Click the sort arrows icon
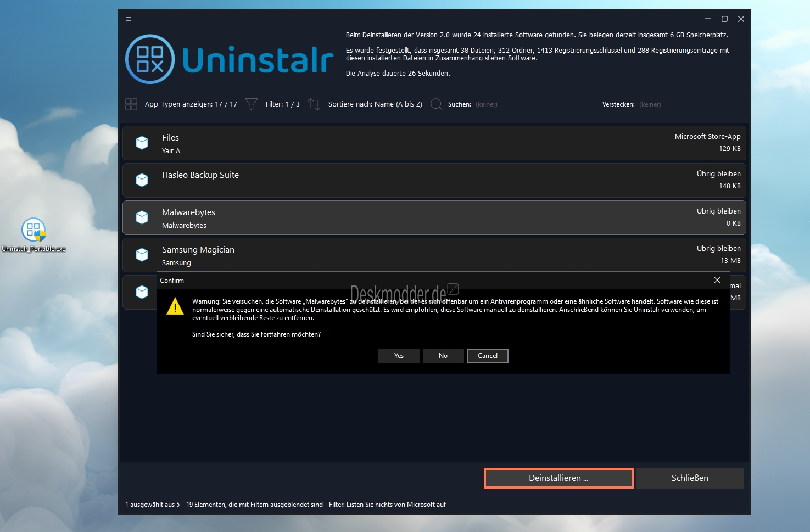810x532 pixels. point(314,104)
